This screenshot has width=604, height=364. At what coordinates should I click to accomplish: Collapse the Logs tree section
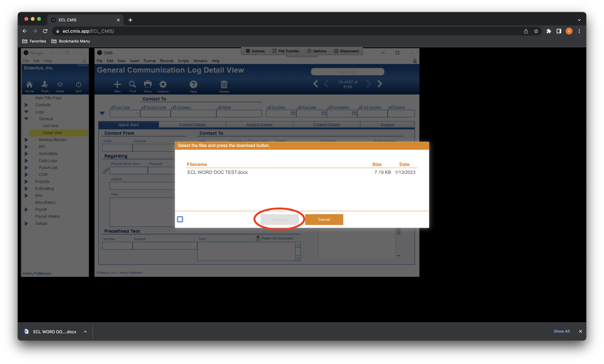(26, 112)
